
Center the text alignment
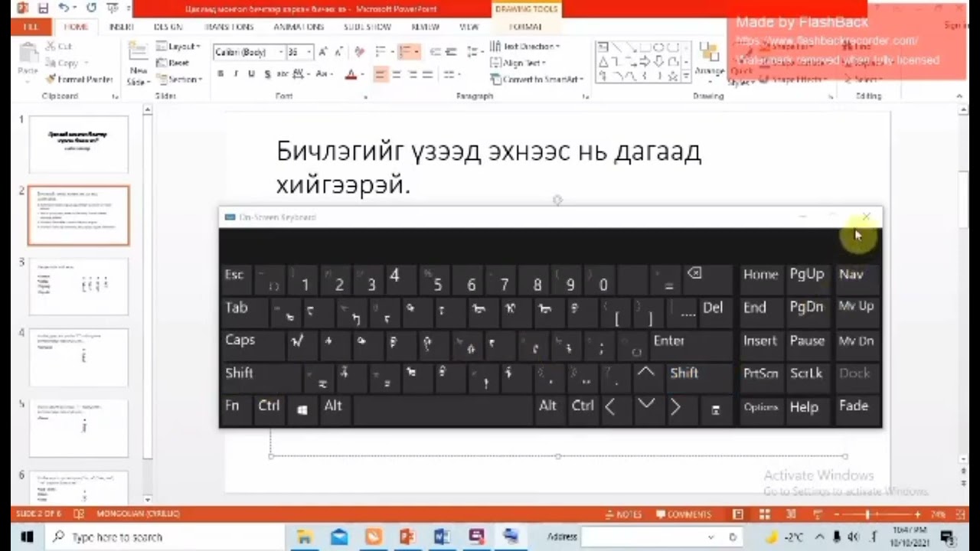[396, 74]
